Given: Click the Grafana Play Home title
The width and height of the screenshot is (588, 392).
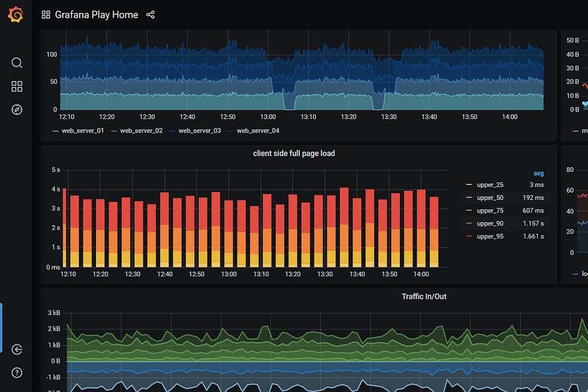Looking at the screenshot, I should click(97, 14).
